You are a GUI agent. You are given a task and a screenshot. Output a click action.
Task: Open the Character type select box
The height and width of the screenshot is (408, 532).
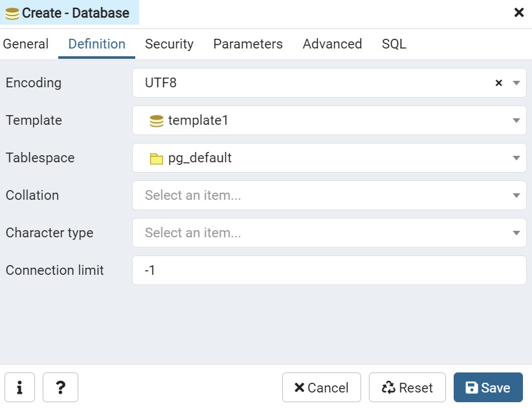[329, 233]
